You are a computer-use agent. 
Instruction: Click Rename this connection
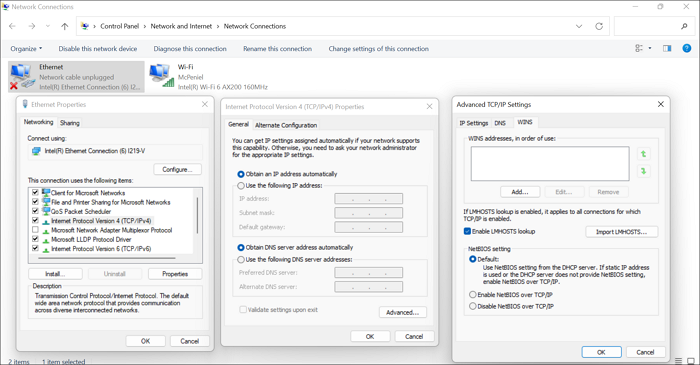277,49
